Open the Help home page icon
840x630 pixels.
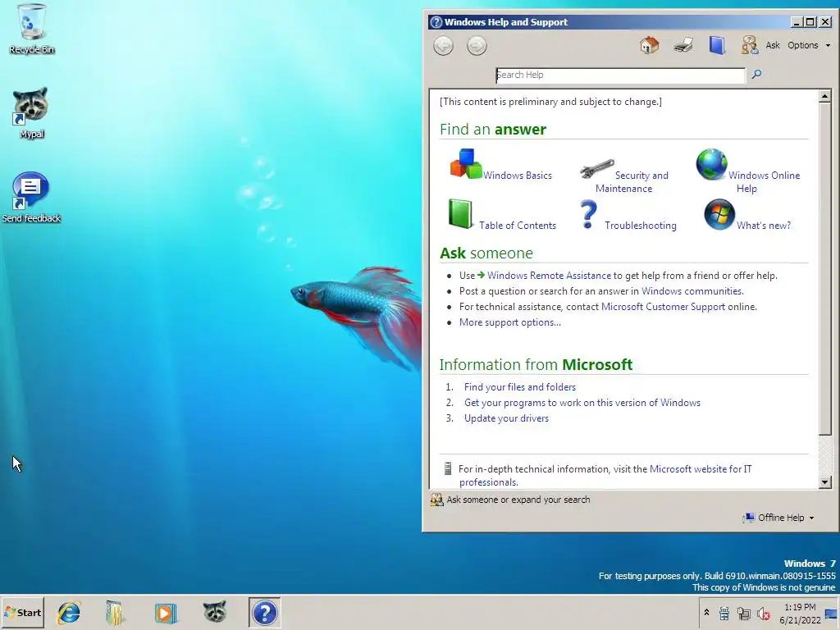[650, 45]
